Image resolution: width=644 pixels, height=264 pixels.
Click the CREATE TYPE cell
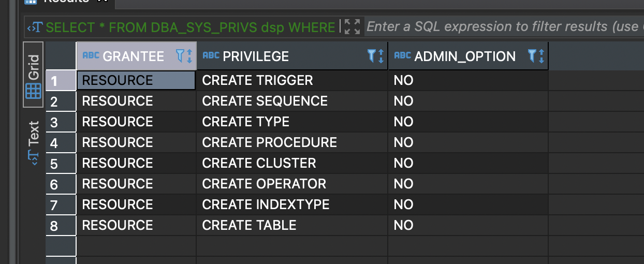[292, 122]
